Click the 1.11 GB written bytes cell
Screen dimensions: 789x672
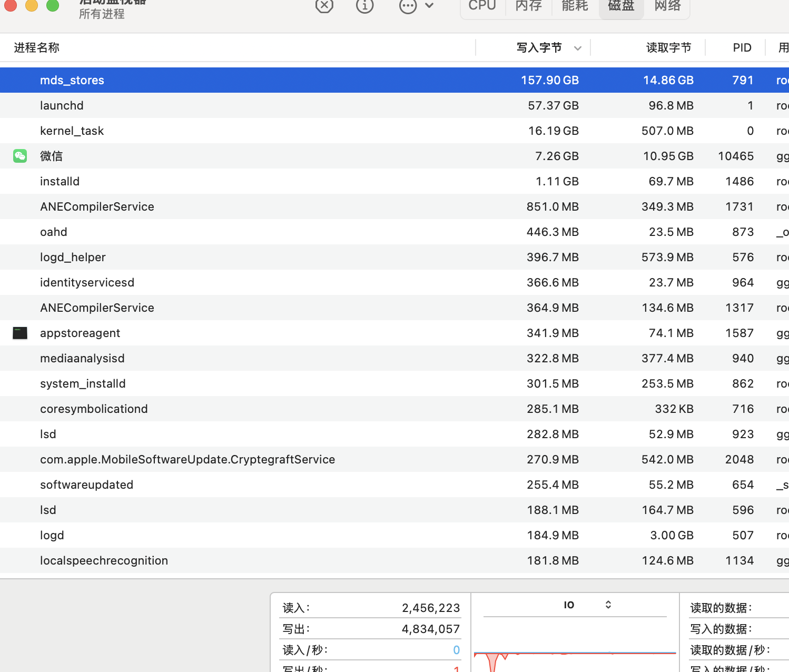pos(557,181)
